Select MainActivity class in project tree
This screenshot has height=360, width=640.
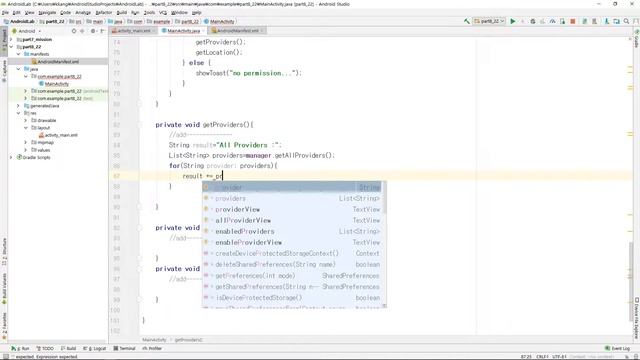[x=56, y=84]
